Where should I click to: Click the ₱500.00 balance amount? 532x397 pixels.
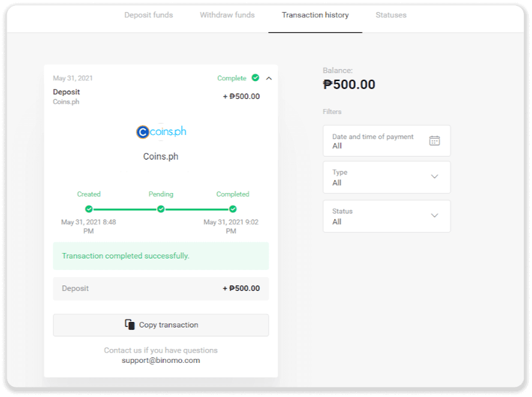pyautogui.click(x=349, y=85)
